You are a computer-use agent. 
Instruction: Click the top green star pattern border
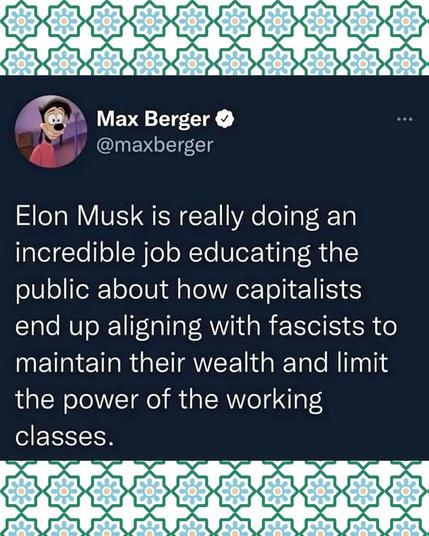coord(214,38)
